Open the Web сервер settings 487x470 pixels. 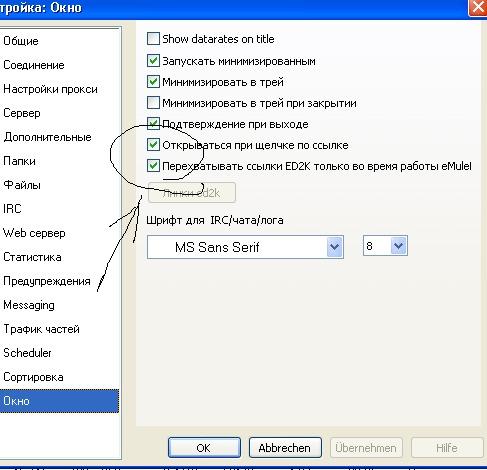click(34, 233)
